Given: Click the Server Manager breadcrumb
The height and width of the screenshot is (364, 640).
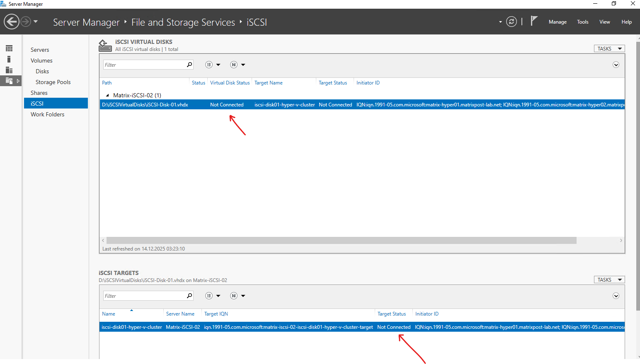Looking at the screenshot, I should (x=86, y=22).
